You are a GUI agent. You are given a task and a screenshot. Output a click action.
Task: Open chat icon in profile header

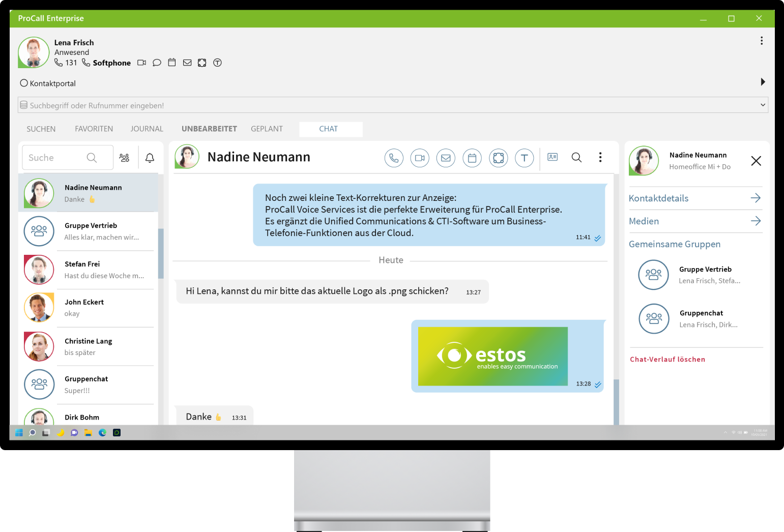(157, 63)
